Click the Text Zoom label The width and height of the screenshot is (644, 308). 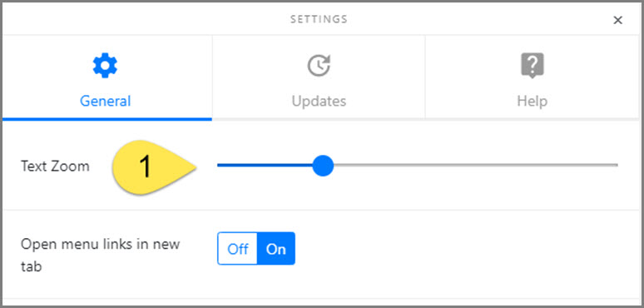[x=55, y=166]
